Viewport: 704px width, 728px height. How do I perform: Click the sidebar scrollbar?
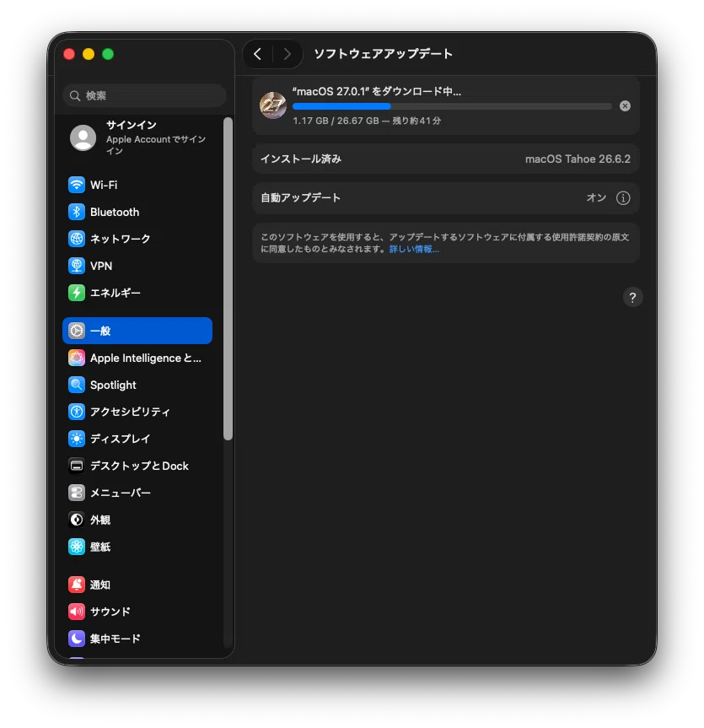pos(228,278)
